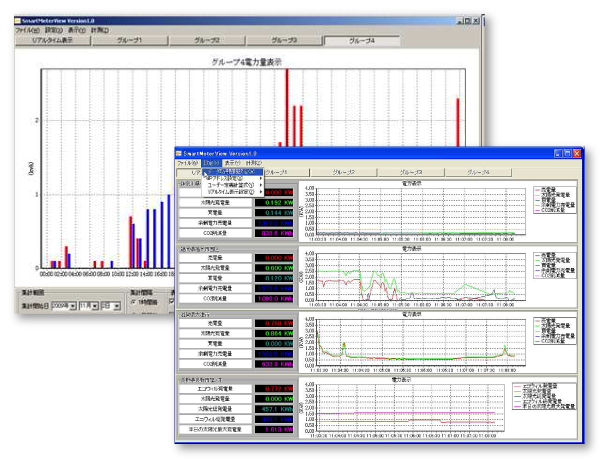This screenshot has height=463, width=600.
Task: Open the 11月 month dropdown
Action: (x=95, y=306)
